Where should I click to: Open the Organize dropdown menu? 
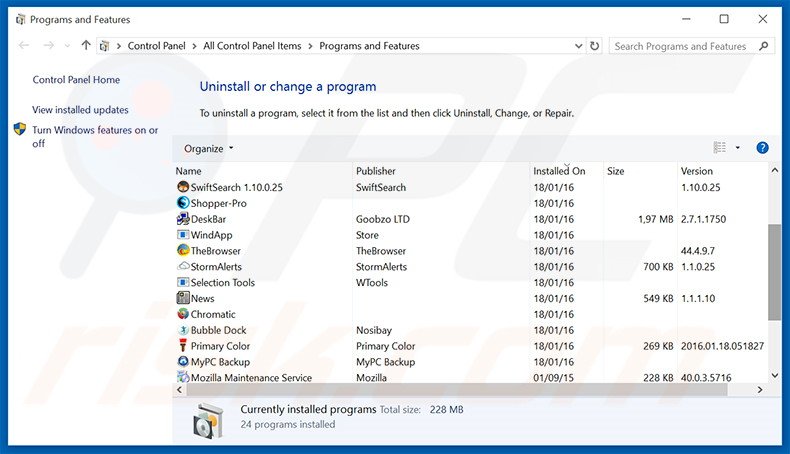[209, 148]
